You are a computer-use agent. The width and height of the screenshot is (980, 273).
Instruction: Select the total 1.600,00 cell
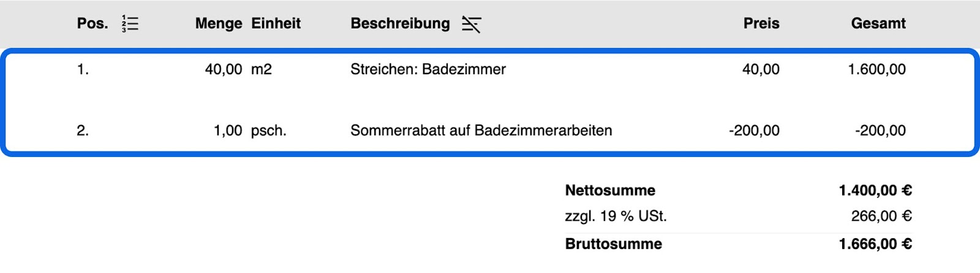876,69
